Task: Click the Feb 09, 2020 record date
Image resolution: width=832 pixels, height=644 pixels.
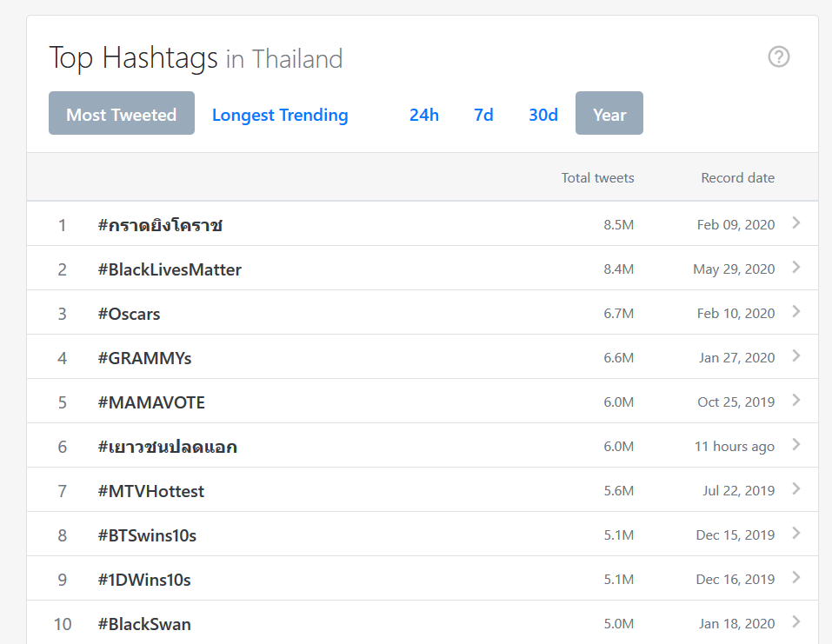Action: pyautogui.click(x=736, y=225)
